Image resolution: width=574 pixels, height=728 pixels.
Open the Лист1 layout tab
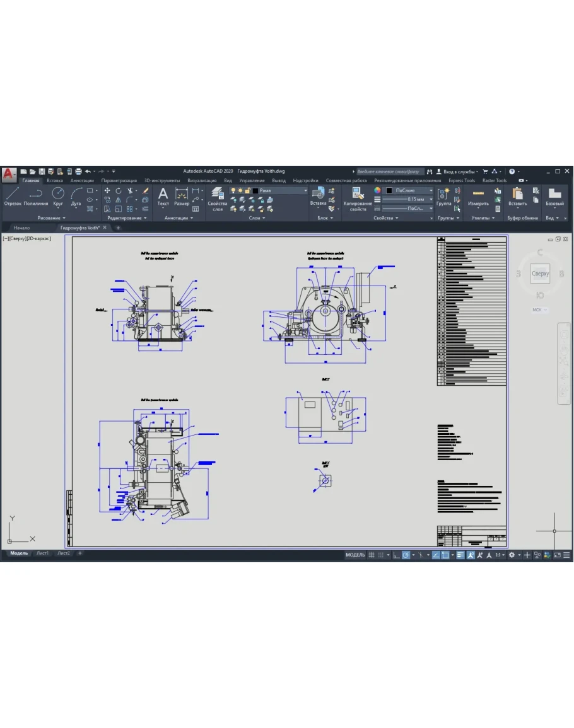tap(42, 553)
